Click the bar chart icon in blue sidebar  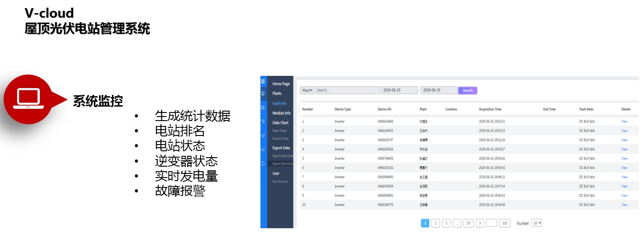263,149
